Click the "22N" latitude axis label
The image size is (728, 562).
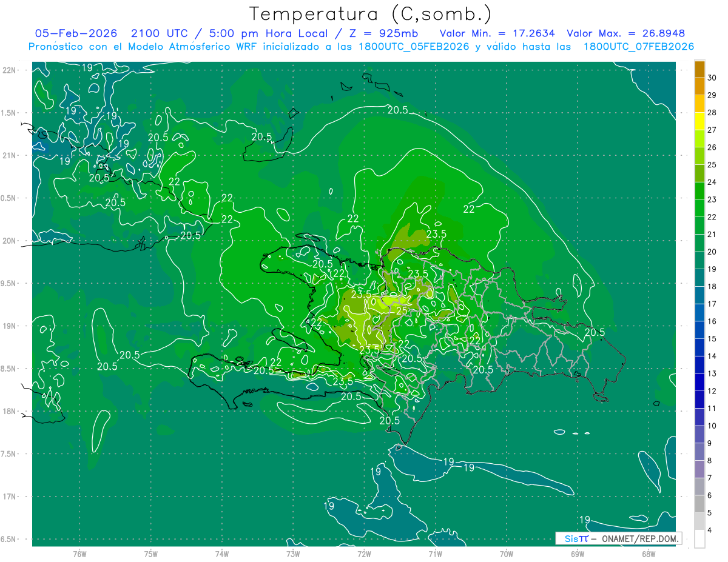pos(10,70)
